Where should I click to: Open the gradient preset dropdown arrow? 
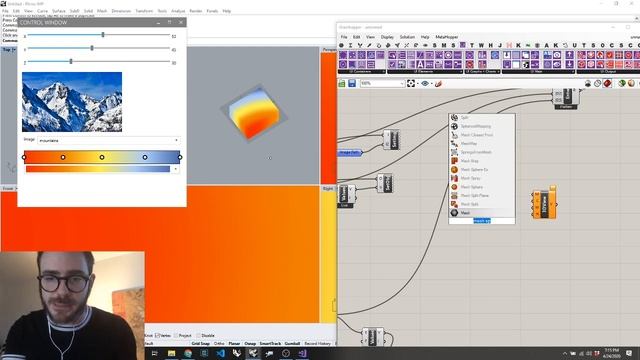click(x=176, y=169)
